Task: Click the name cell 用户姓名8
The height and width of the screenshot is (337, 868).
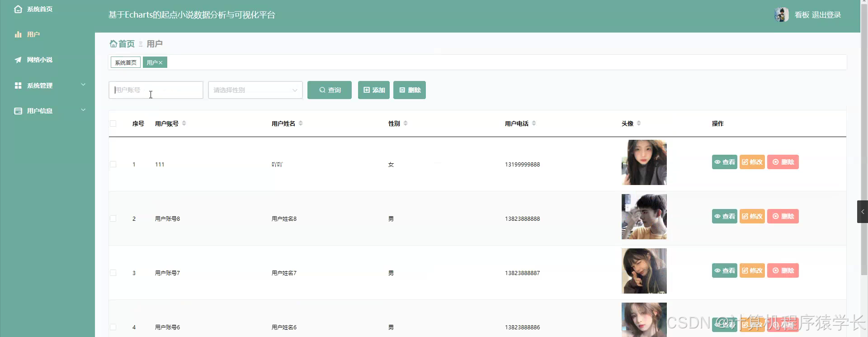Action: (x=284, y=219)
